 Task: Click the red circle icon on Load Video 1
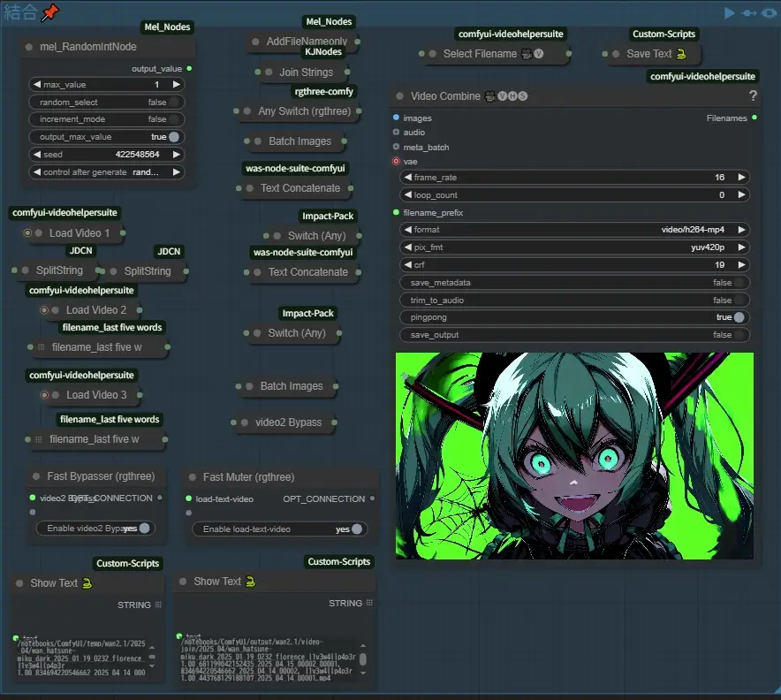[x=27, y=232]
